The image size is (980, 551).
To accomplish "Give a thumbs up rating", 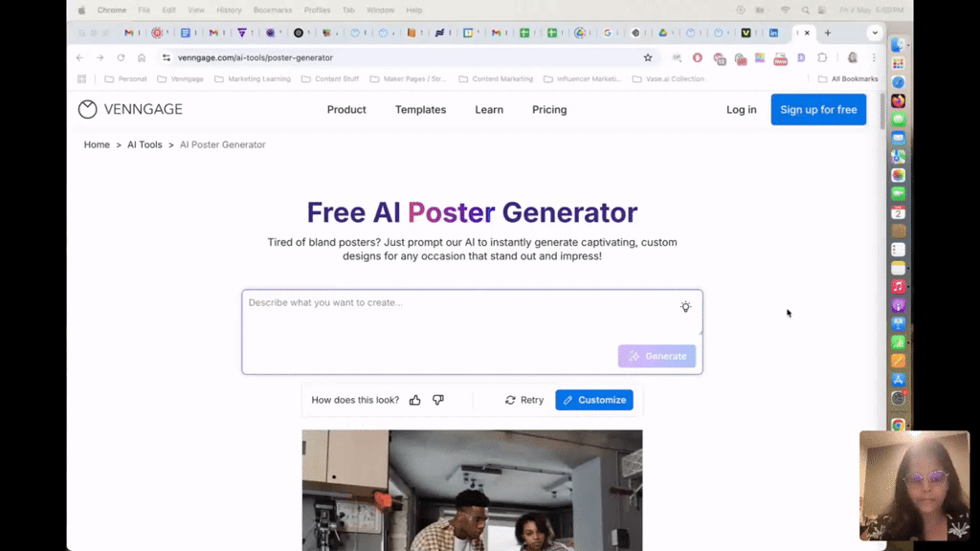I will point(415,400).
